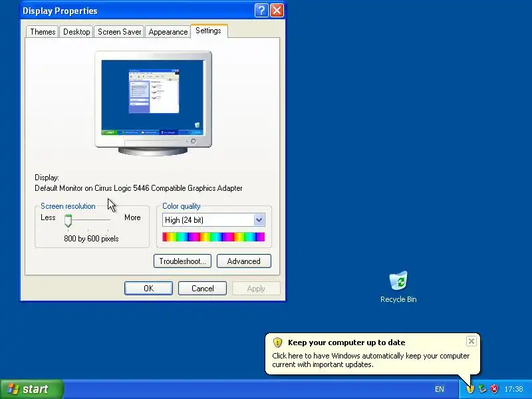
Task: Click the EN language indicator in taskbar
Action: pos(440,389)
